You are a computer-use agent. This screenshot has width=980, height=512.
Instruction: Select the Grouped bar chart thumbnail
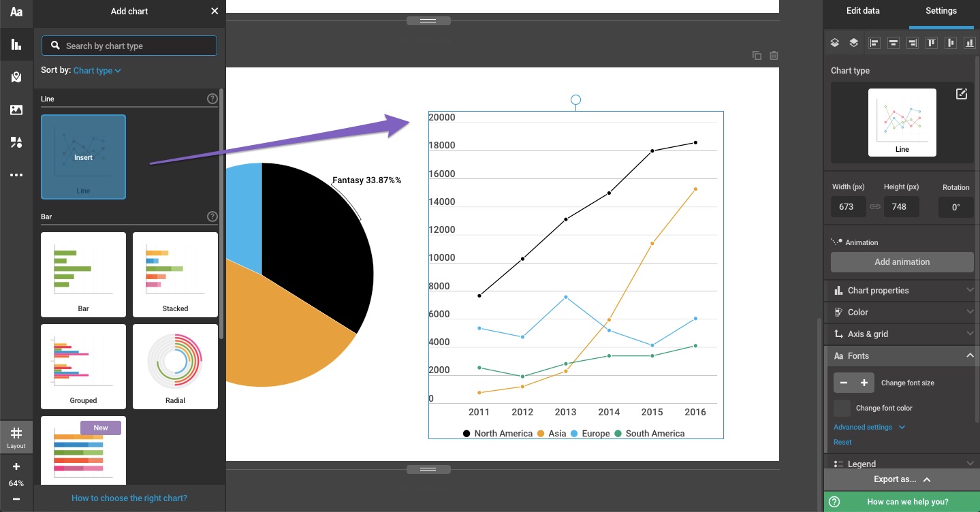[x=83, y=366]
